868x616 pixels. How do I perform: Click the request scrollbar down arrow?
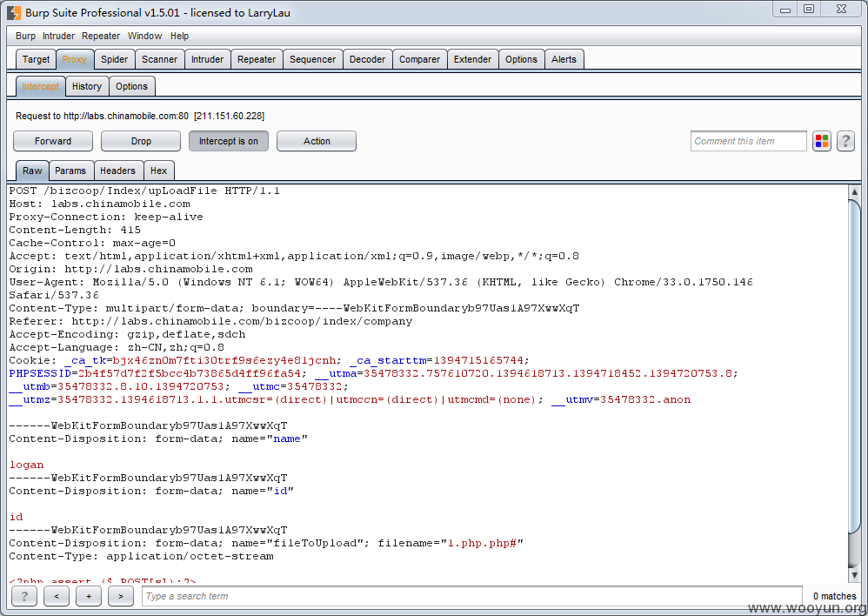pyautogui.click(x=854, y=576)
